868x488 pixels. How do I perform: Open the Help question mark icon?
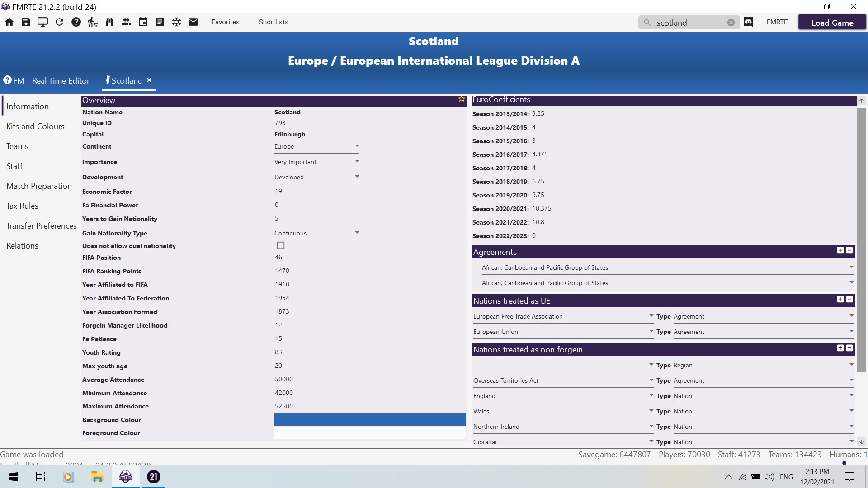tap(76, 22)
